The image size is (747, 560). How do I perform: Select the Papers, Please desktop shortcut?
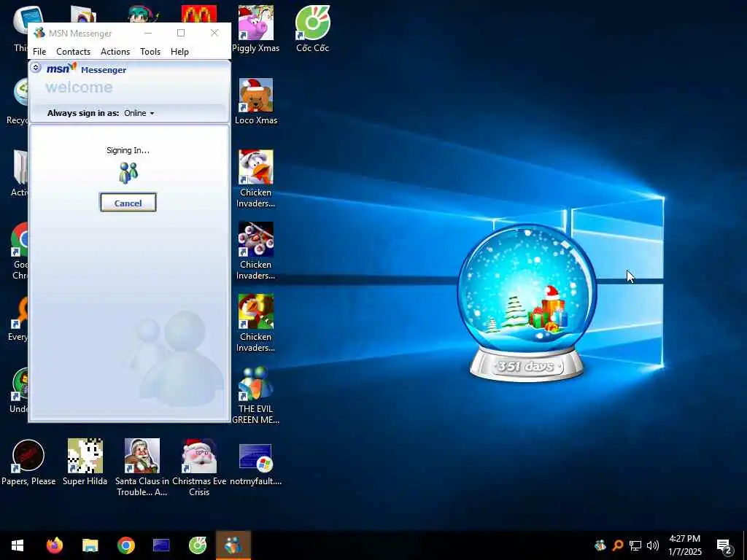pyautogui.click(x=28, y=462)
